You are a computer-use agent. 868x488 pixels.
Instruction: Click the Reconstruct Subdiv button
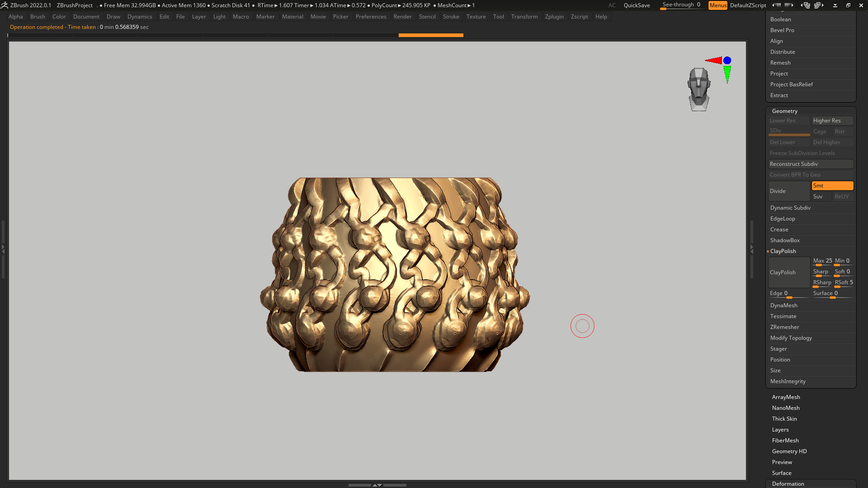click(811, 164)
